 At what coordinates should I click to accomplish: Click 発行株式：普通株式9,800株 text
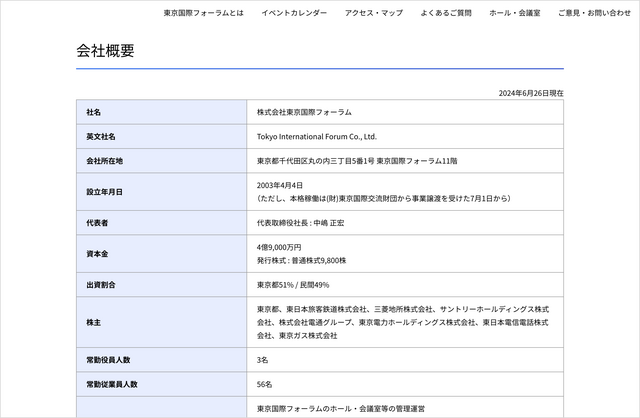pyautogui.click(x=301, y=260)
